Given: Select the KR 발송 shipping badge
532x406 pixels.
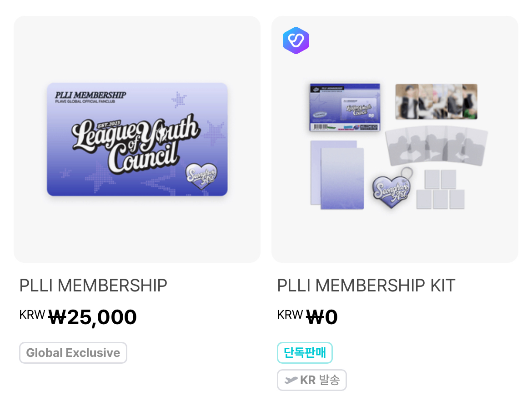Looking at the screenshot, I should [x=312, y=380].
